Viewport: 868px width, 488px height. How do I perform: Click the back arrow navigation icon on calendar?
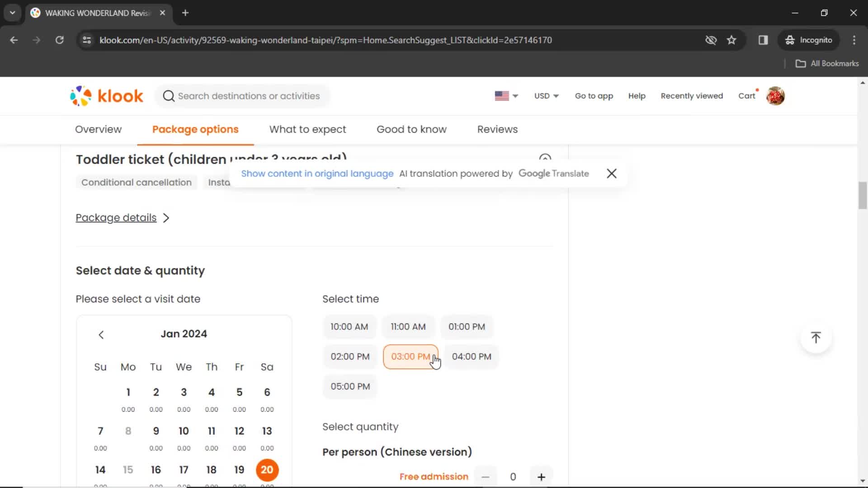101,334
